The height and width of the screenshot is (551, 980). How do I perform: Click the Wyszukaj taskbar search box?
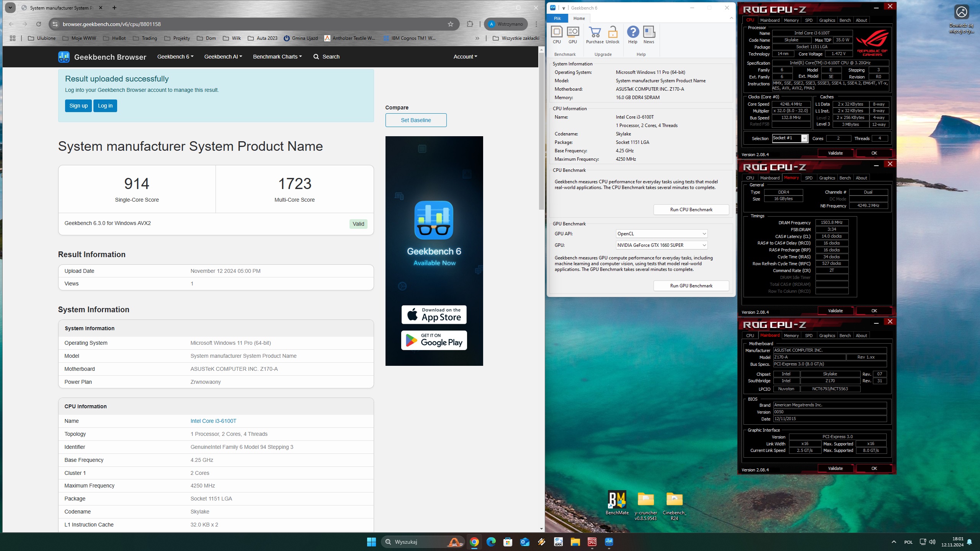423,542
